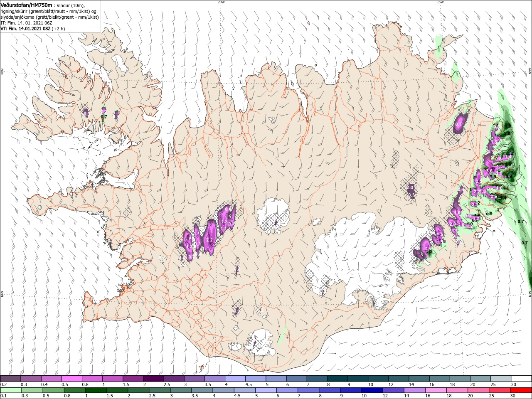532x399 pixels.
Task: Pick the white snow swatch after 30
Action: (x=521, y=379)
